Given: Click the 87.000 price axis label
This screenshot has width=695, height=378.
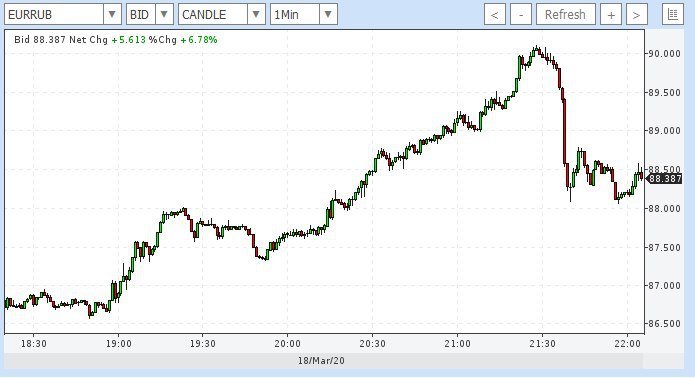Looking at the screenshot, I should (x=664, y=285).
